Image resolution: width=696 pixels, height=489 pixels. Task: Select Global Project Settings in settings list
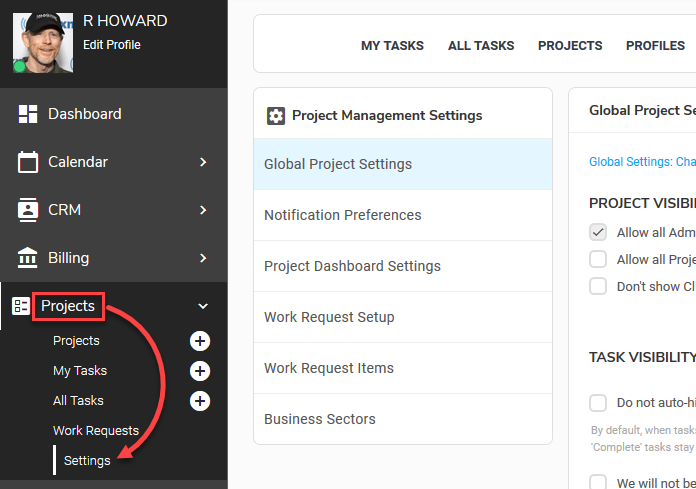(403, 164)
